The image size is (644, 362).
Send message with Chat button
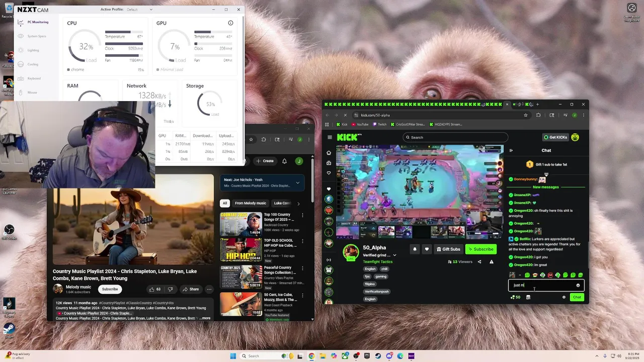(577, 297)
